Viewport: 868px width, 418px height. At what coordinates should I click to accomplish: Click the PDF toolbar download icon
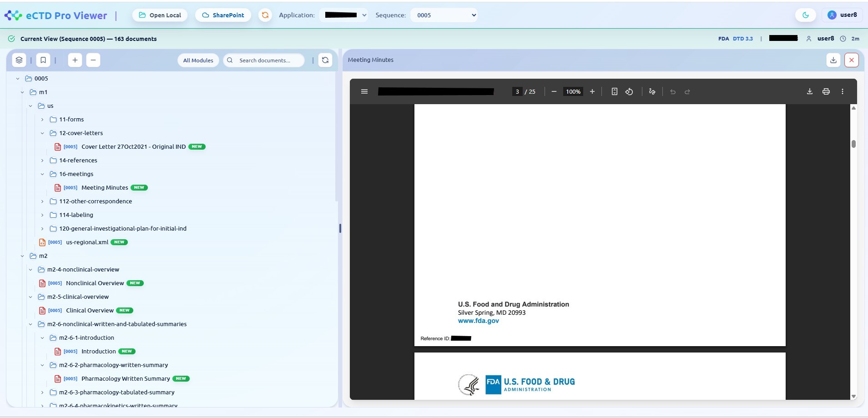pos(810,91)
